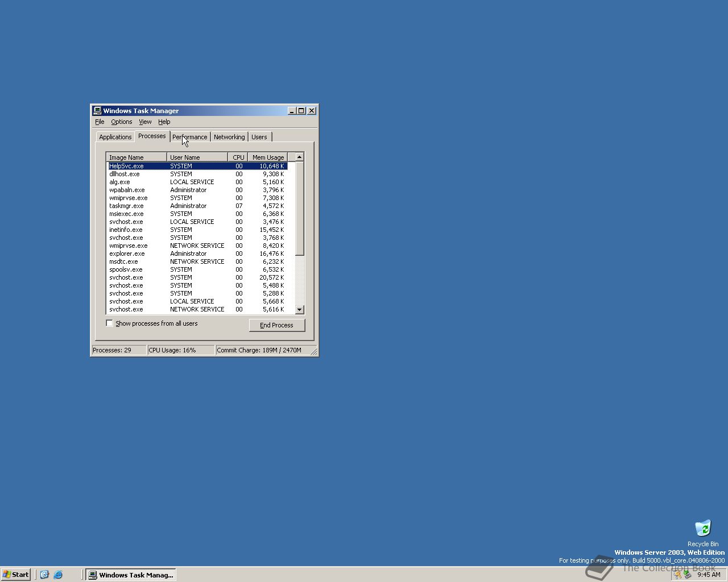The height and width of the screenshot is (582, 728).
Task: Open Recycle Bin icon on desktop
Action: 703,533
